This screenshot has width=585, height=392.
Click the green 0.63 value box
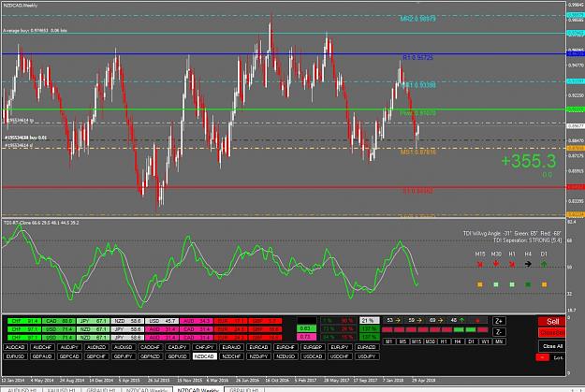[306, 328]
